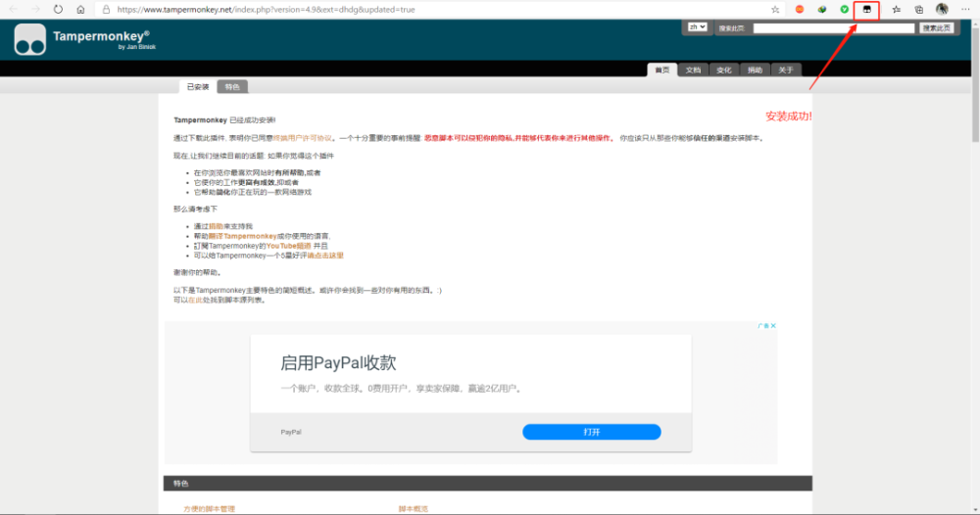Open the green V extension icon
Viewport: 980px width, 515px height.
coord(845,10)
